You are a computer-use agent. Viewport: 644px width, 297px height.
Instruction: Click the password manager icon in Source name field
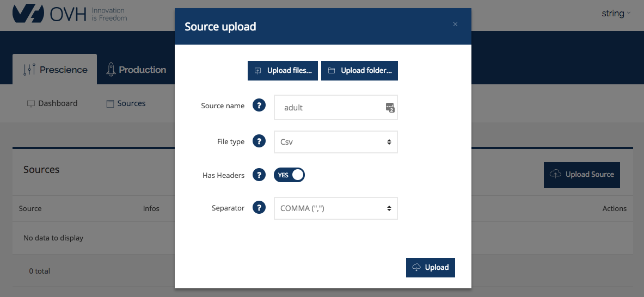pyautogui.click(x=390, y=108)
